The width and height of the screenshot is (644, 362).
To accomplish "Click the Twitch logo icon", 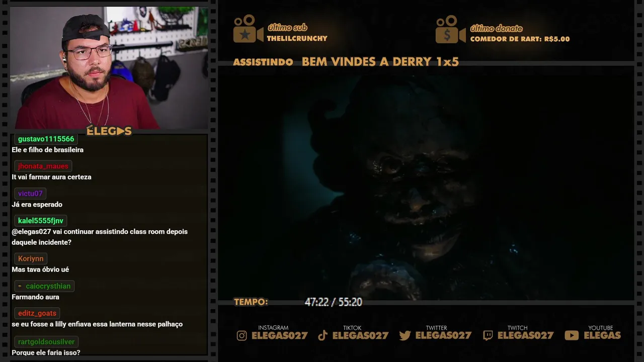I will coord(488,335).
